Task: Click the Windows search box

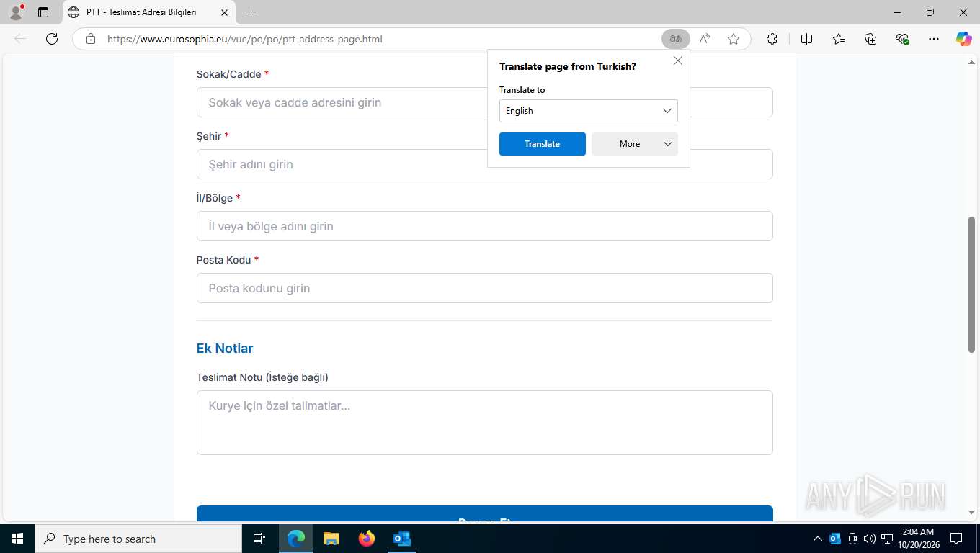Action: pyautogui.click(x=138, y=539)
